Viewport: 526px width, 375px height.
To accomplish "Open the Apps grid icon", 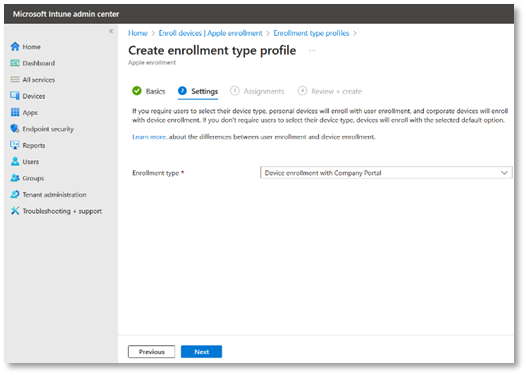I will 15,112.
